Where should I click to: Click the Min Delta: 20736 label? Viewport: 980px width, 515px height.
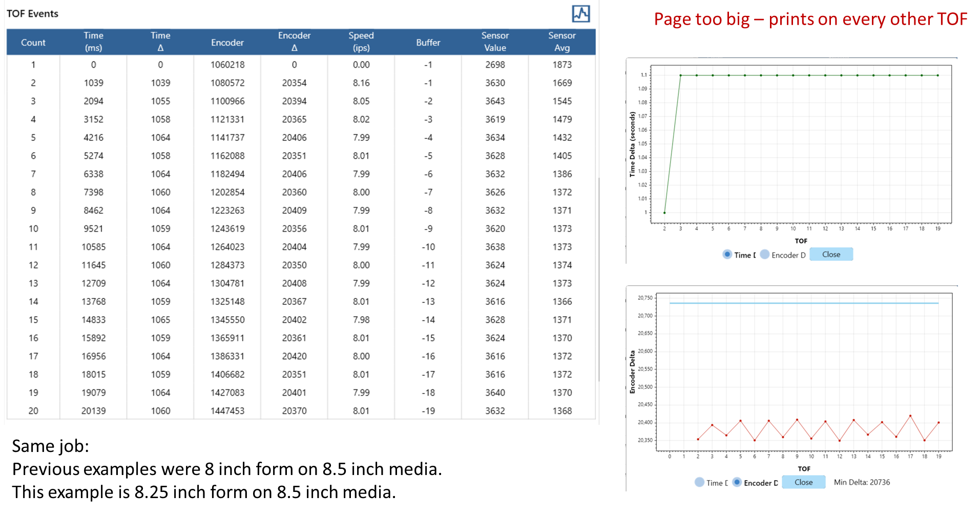pos(862,482)
